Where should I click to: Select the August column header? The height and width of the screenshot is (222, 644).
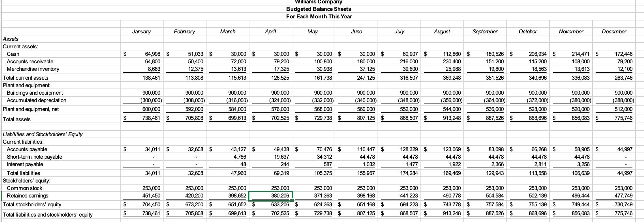pos(442,31)
